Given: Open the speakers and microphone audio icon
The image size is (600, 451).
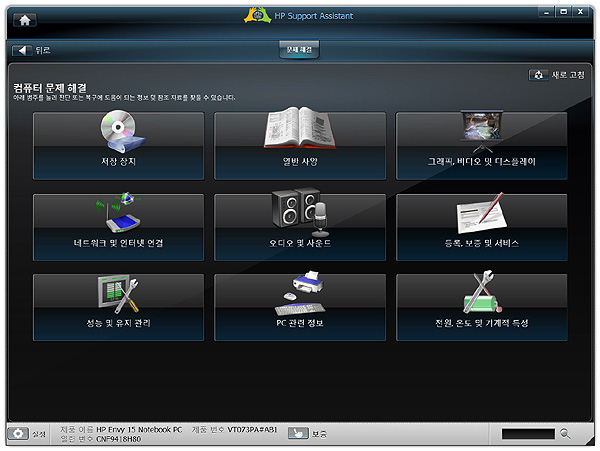Looking at the screenshot, I should tap(300, 212).
